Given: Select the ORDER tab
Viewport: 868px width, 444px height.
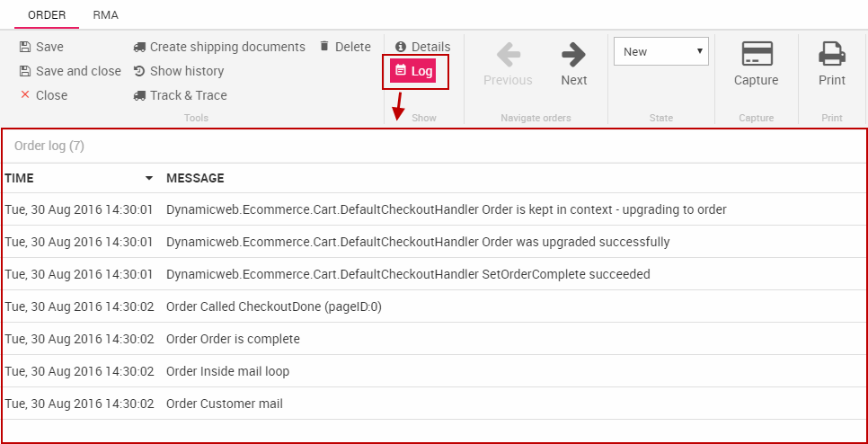Looking at the screenshot, I should pyautogui.click(x=47, y=15).
